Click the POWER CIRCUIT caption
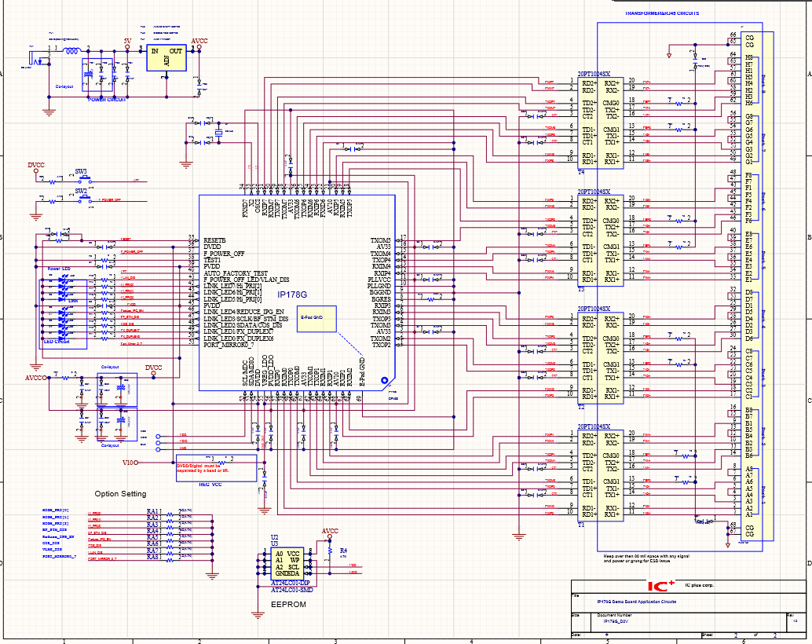The height and width of the screenshot is (644, 812). pyautogui.click(x=108, y=100)
